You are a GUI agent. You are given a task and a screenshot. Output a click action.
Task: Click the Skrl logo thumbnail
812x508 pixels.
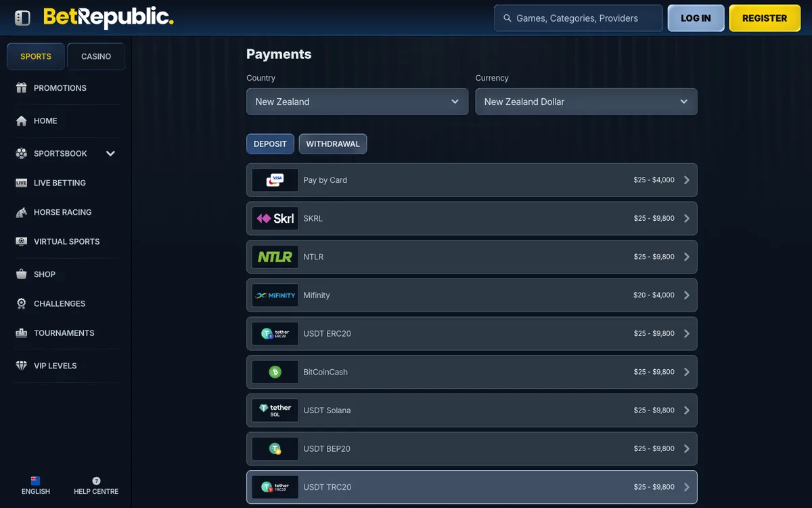(x=275, y=219)
